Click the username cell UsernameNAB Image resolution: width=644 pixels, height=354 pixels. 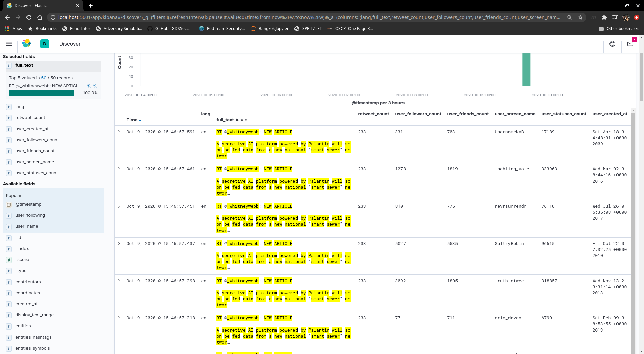tap(509, 132)
